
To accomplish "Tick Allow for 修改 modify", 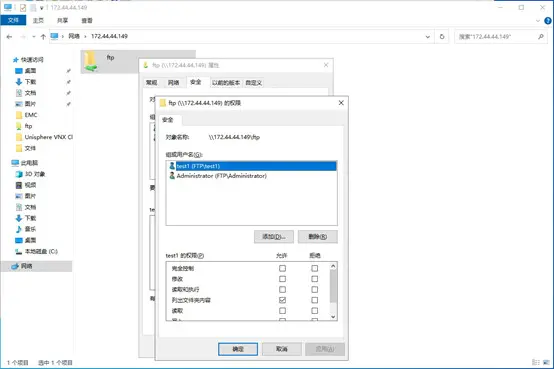I will click(x=282, y=279).
